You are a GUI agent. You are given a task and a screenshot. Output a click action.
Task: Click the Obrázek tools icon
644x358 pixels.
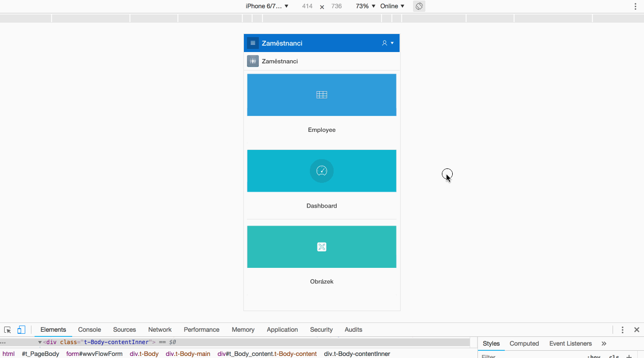pos(322,247)
